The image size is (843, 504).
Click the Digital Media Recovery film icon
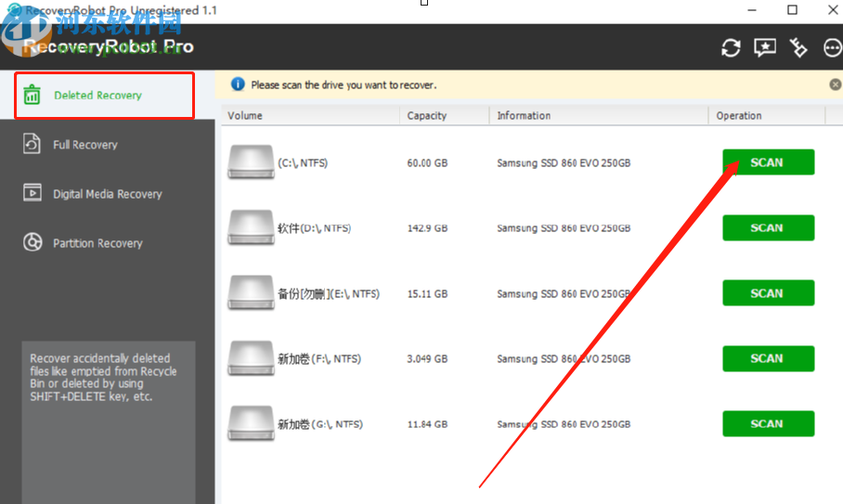click(x=32, y=192)
